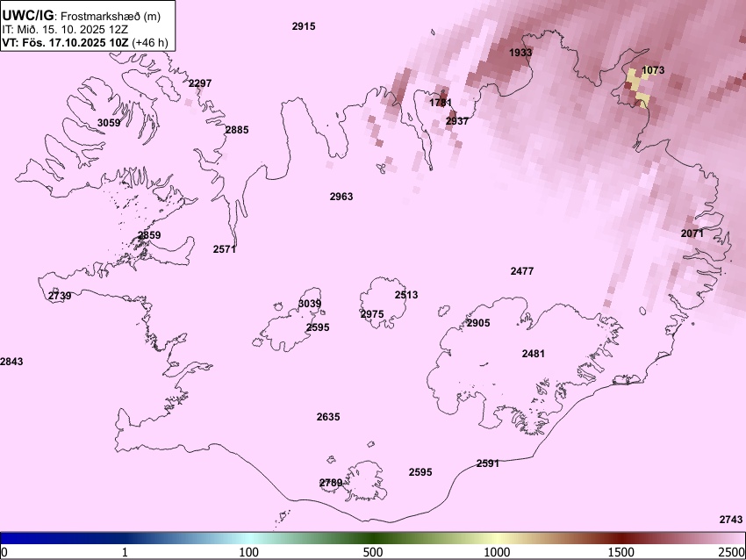
Task: Click the 2789 value near Eyjafjallajökull
Action: pos(331,483)
